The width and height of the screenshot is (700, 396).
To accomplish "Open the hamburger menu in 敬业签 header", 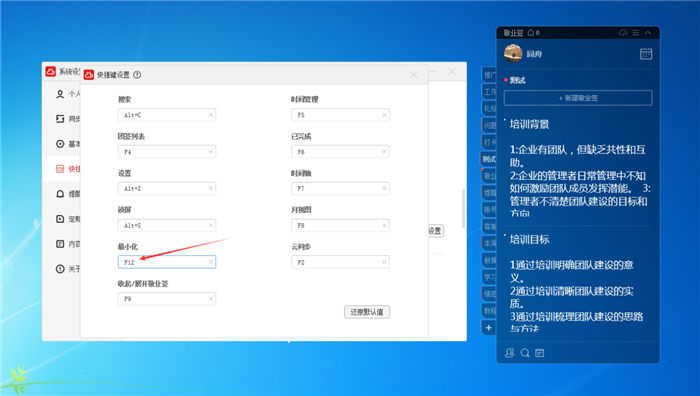I will (x=636, y=33).
